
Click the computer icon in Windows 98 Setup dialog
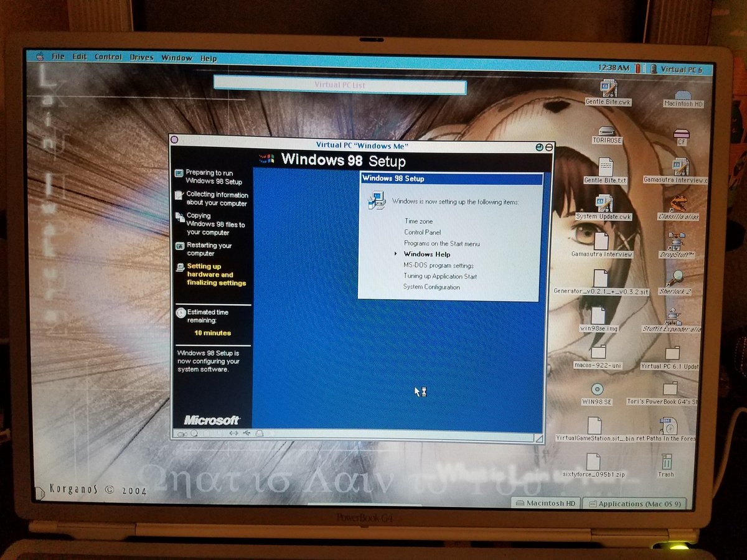tap(375, 200)
